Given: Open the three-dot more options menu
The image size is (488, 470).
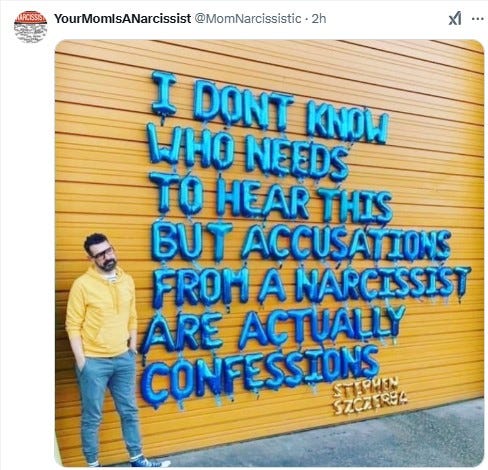Looking at the screenshot, I should (x=478, y=19).
